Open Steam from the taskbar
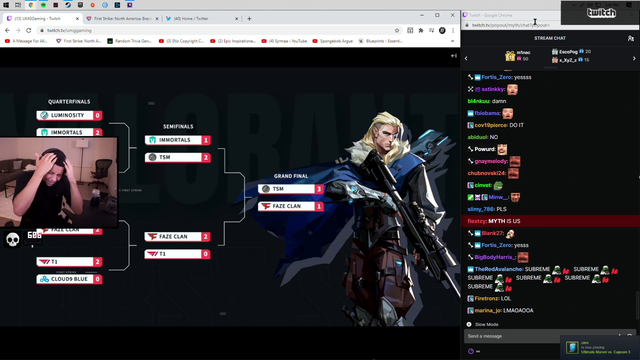640x360 pixels. (68, 5)
